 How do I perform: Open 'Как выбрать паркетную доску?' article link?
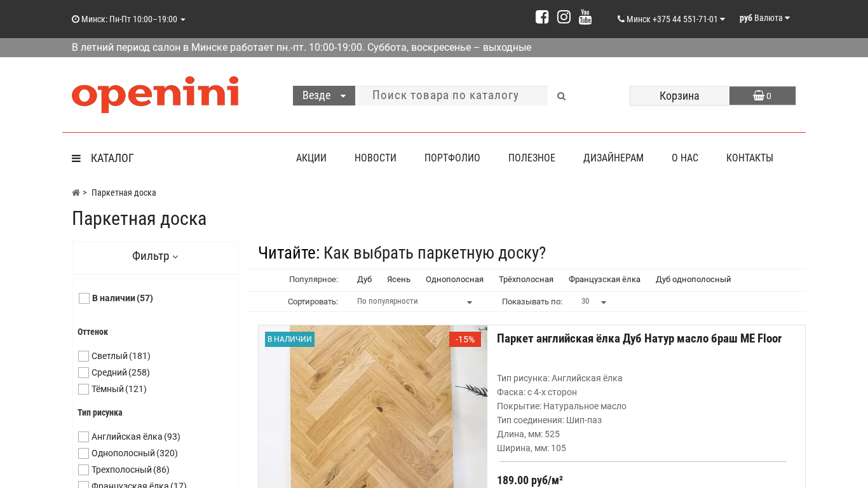coord(435,253)
